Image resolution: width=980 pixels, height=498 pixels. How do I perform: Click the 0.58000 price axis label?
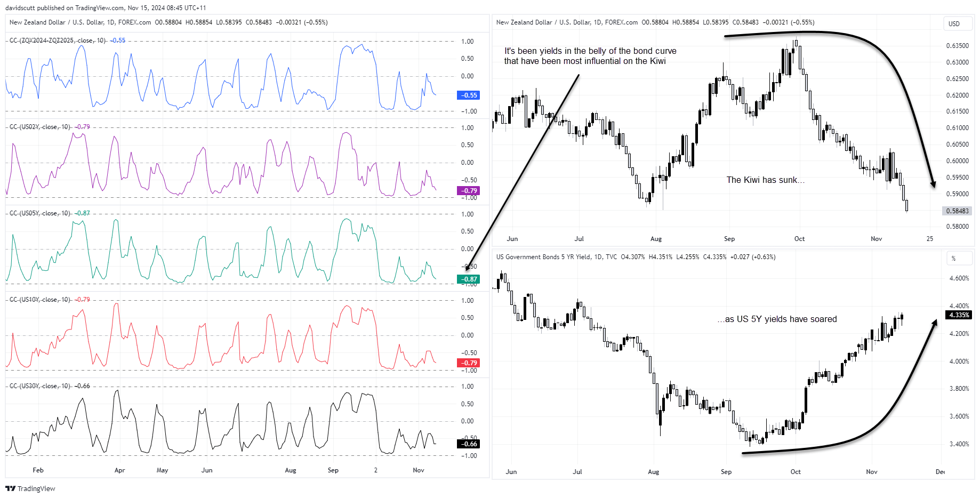coord(958,227)
